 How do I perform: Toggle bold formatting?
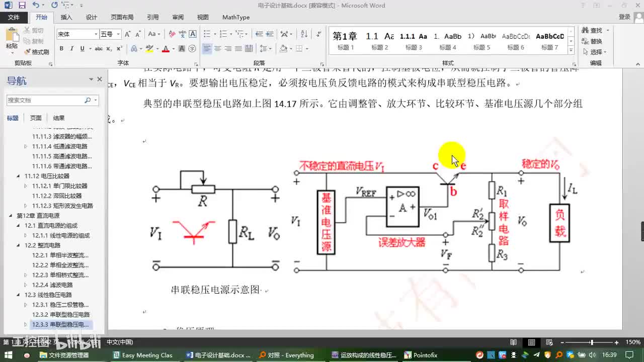(x=61, y=49)
